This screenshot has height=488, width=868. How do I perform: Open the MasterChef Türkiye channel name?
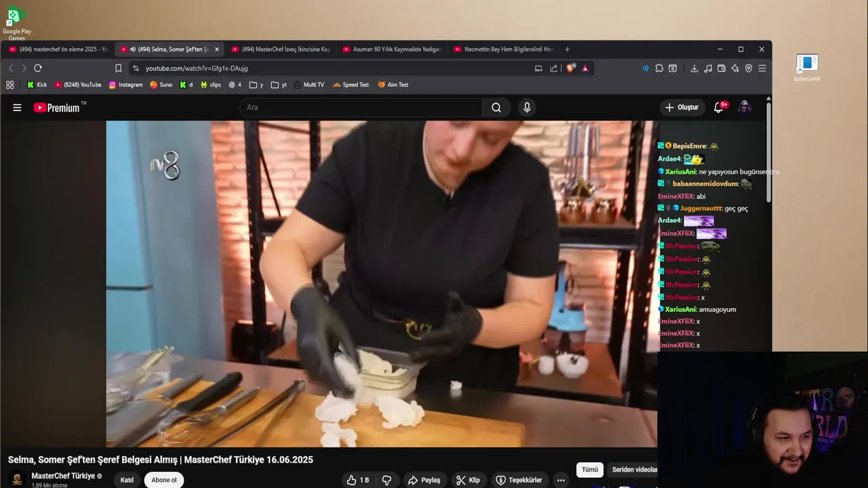pos(63,476)
